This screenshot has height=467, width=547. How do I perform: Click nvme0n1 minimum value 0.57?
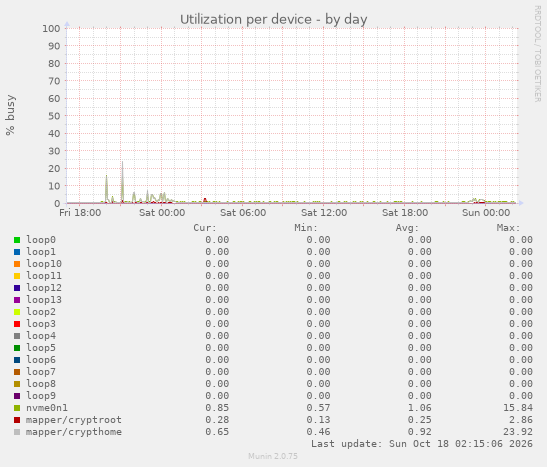[x=318, y=408]
